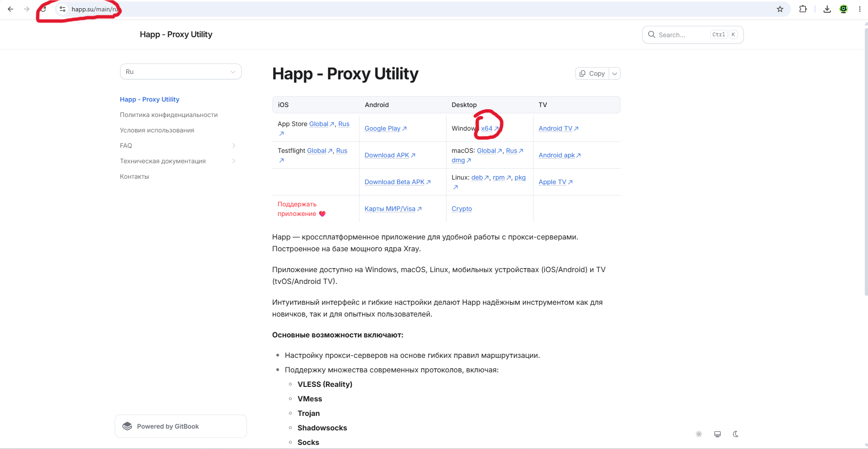Open dropdown arrow next to Copy
Viewport: 868px width, 449px height.
pyautogui.click(x=615, y=73)
